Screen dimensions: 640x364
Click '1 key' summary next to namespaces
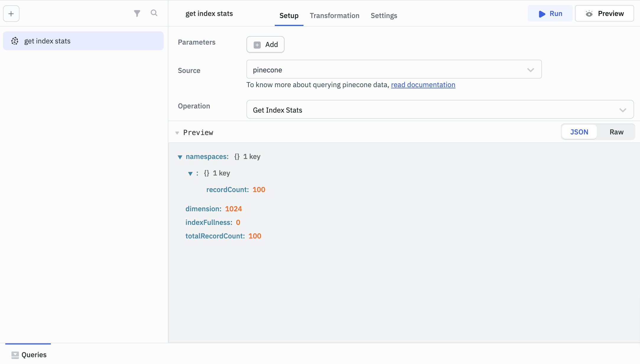tap(252, 157)
